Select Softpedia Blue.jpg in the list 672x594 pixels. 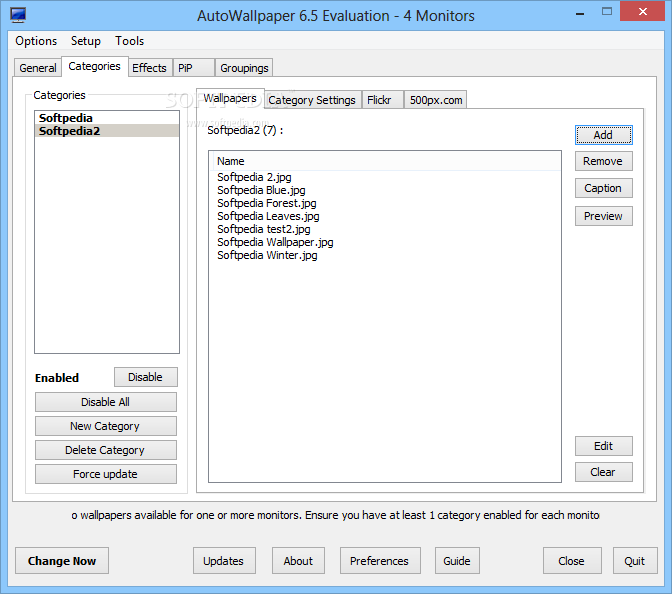261,190
